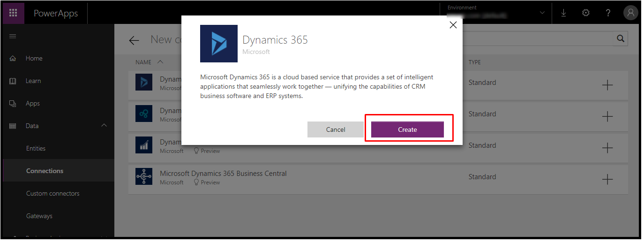Click the search magnifier icon
Image resolution: width=644 pixels, height=243 pixels.
point(621,39)
